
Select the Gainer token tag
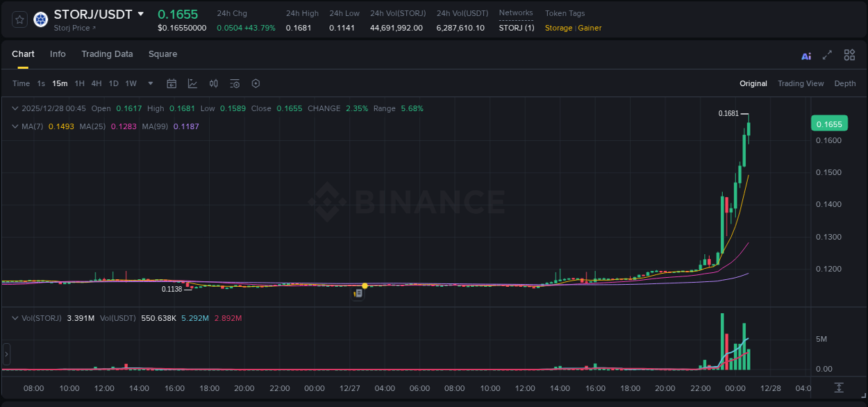(590, 28)
